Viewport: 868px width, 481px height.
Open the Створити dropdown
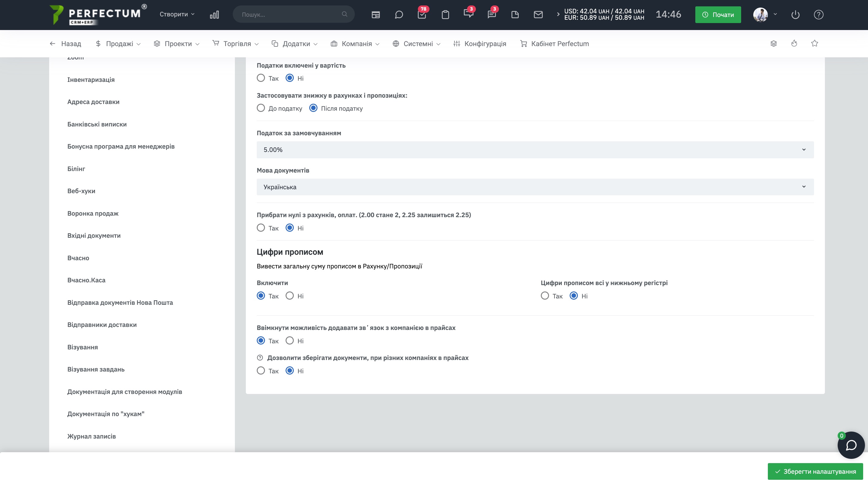click(x=177, y=14)
